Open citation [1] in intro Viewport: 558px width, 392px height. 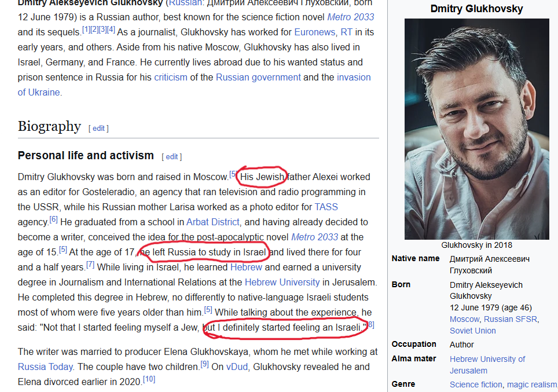pyautogui.click(x=86, y=30)
